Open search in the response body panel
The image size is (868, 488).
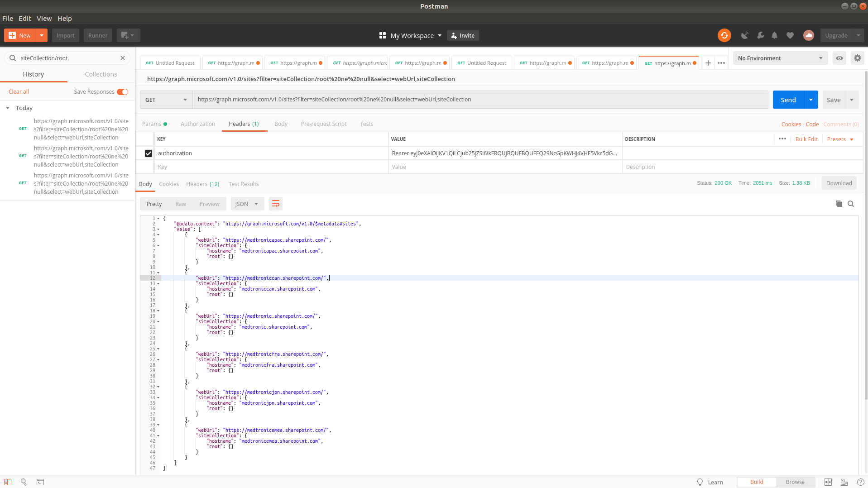click(851, 204)
